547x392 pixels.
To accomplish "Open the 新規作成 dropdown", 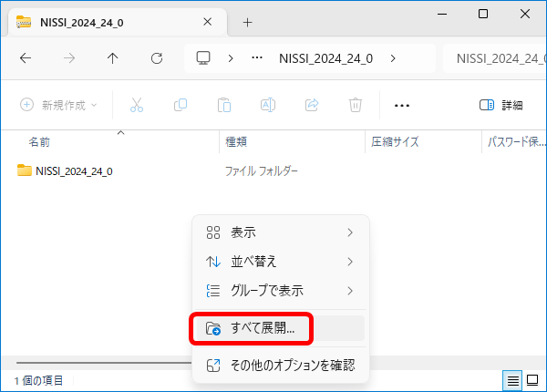I will coord(58,105).
